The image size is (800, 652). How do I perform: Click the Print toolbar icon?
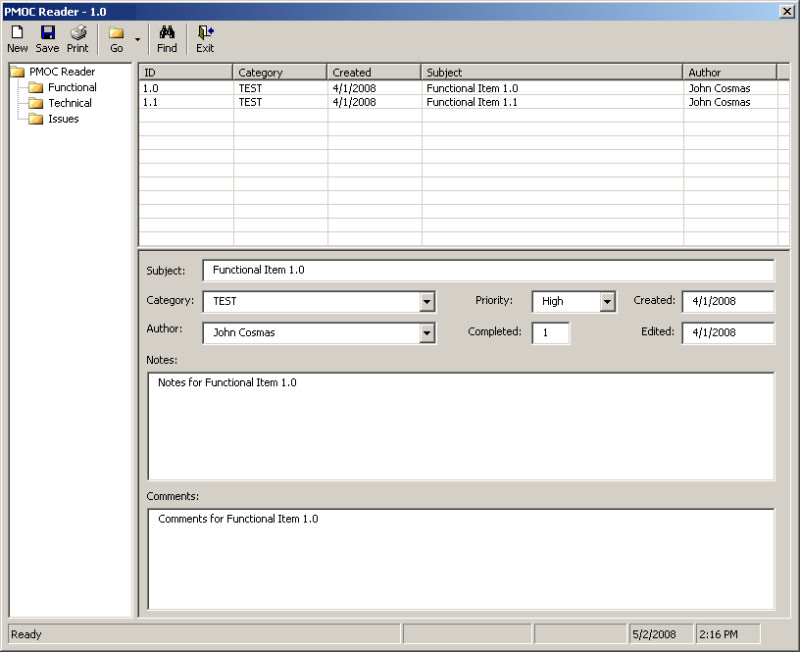tap(78, 33)
